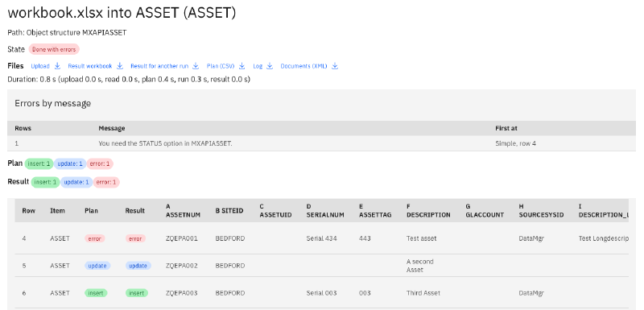Viewport: 644px width, 310px height.
Task: Click the 'B SITEID' column header
Action: coord(229,211)
